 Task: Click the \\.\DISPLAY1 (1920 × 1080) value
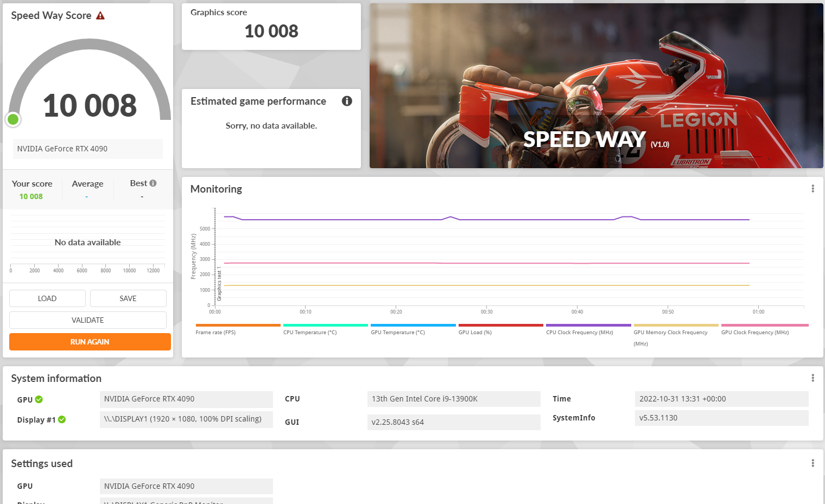tap(186, 419)
